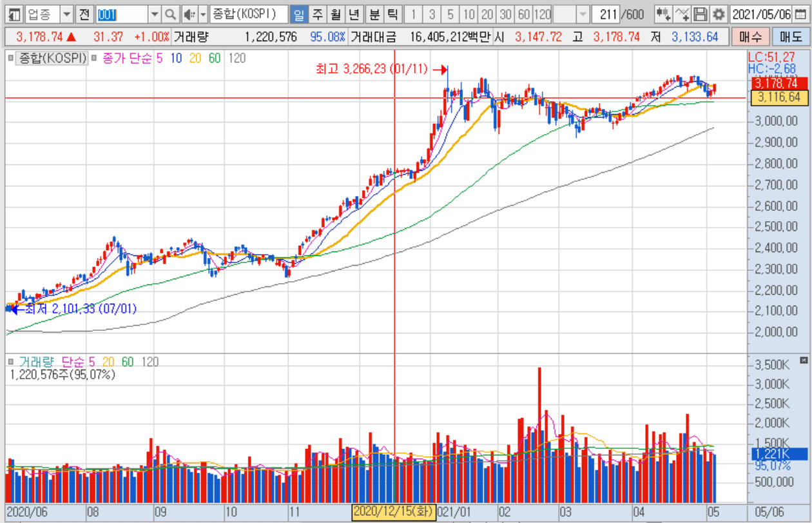Expand the code history dropdown arrow

[x=154, y=14]
